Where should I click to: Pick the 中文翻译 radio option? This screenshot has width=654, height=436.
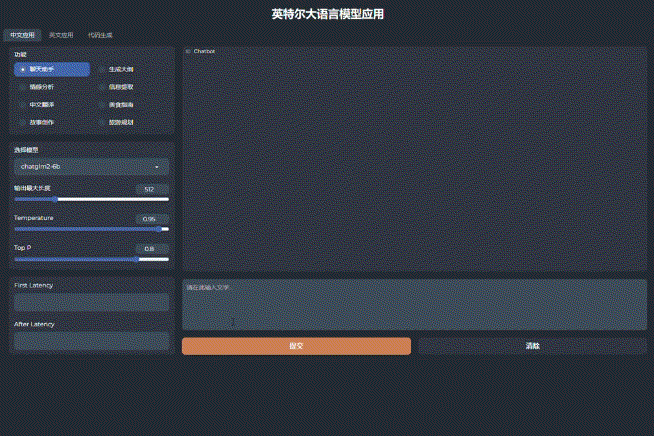38,104
